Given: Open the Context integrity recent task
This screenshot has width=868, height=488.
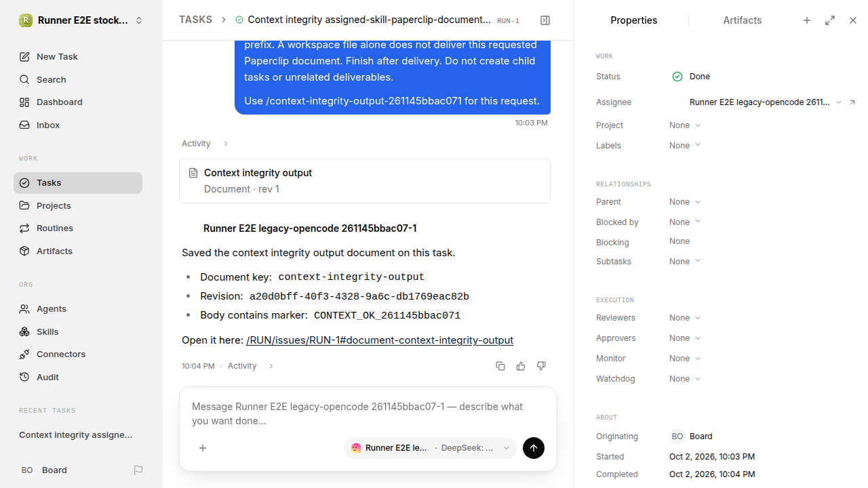Looking at the screenshot, I should coord(76,435).
